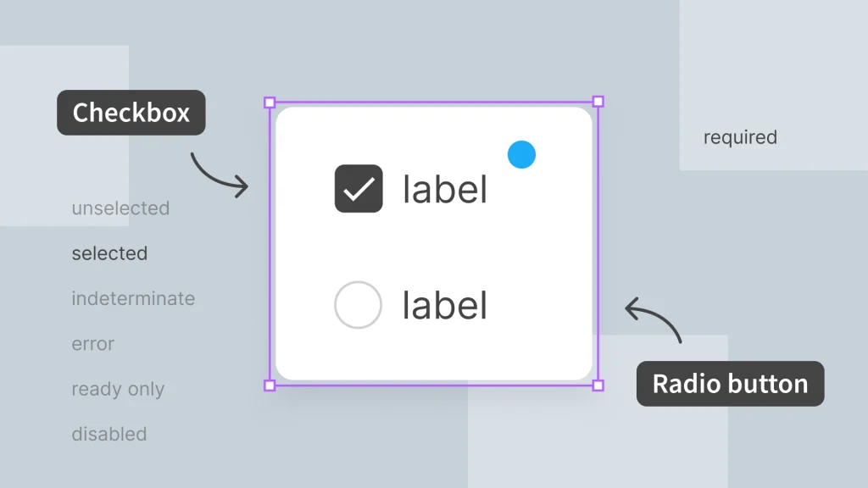Click the top-left purple corner handle

(269, 102)
